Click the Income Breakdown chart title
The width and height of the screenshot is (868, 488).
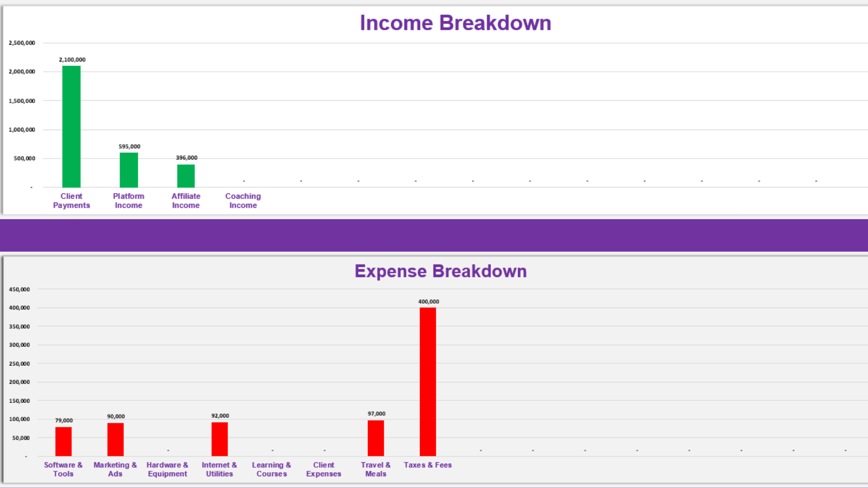456,23
